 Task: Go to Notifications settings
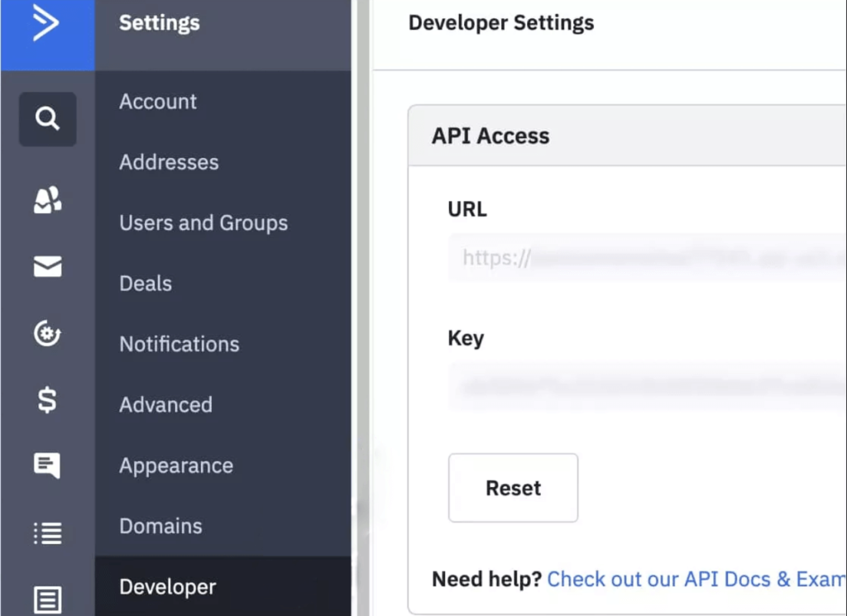(179, 344)
